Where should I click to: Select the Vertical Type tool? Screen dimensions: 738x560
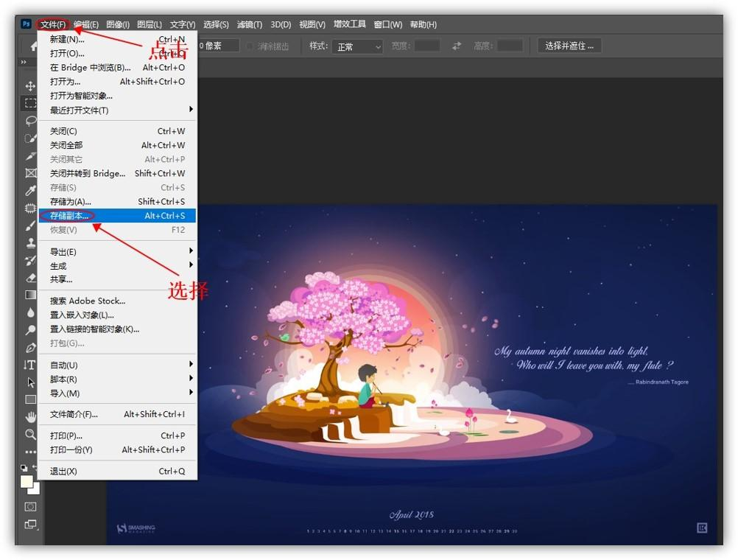[x=29, y=365]
